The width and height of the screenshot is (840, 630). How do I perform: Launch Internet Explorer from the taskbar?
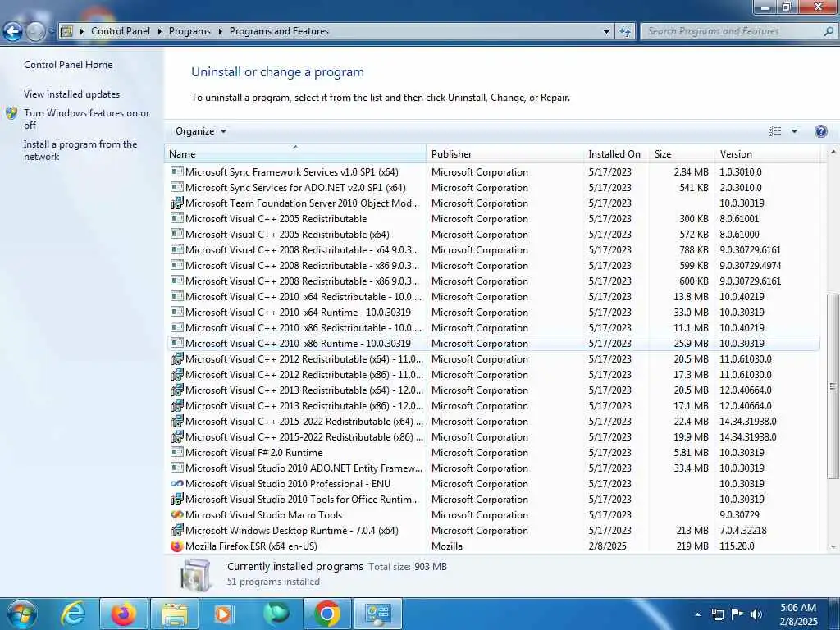point(73,614)
